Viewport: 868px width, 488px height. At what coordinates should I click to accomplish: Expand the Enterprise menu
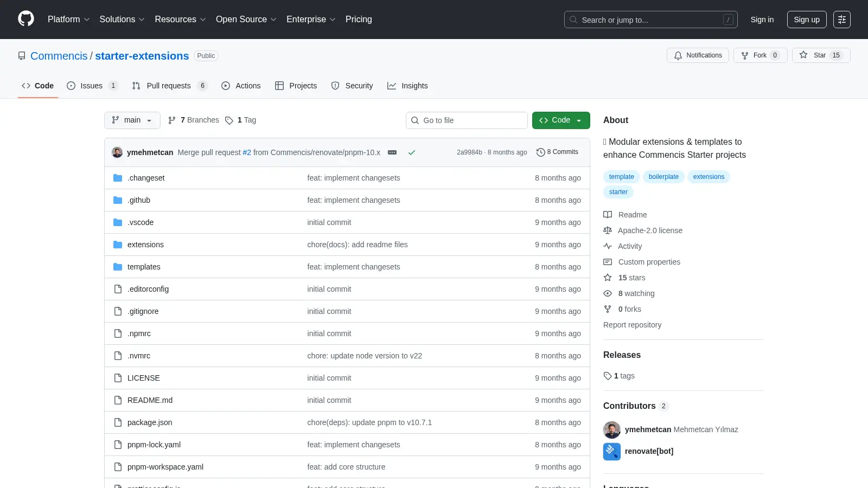(311, 20)
